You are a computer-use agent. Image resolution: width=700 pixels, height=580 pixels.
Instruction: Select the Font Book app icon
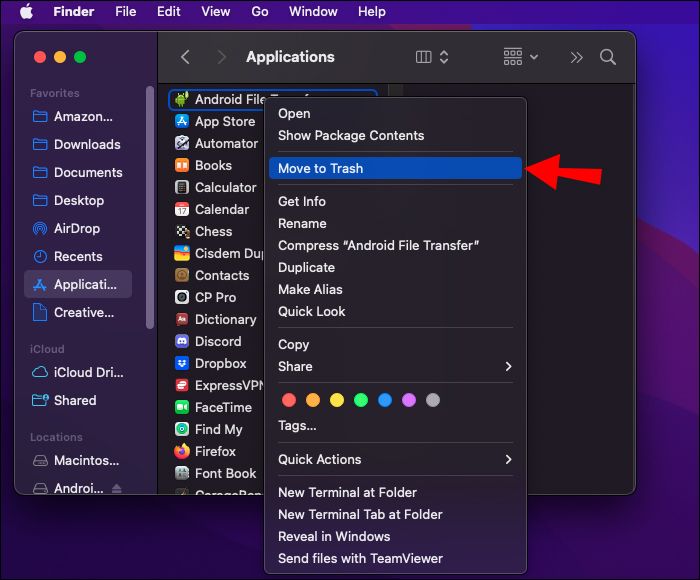(x=182, y=473)
